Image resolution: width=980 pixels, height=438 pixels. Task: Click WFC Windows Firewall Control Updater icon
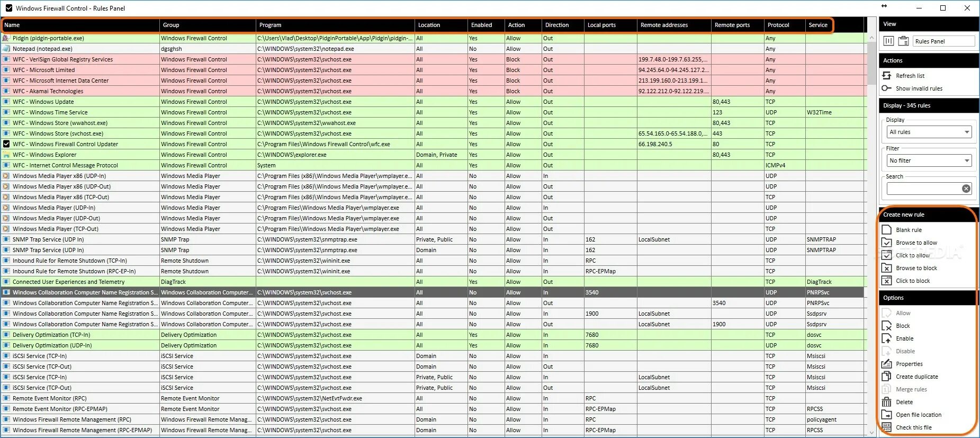(x=6, y=144)
